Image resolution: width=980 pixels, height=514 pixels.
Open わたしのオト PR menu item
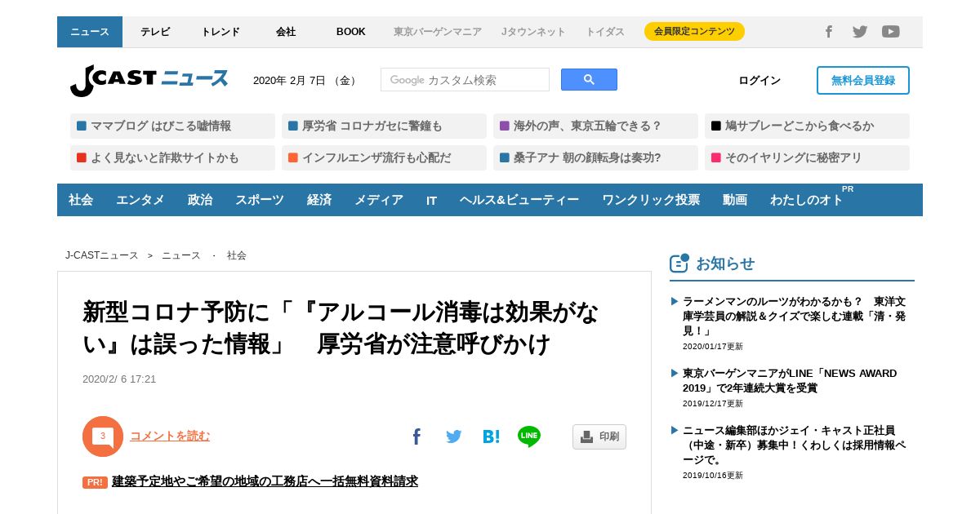[x=808, y=200]
